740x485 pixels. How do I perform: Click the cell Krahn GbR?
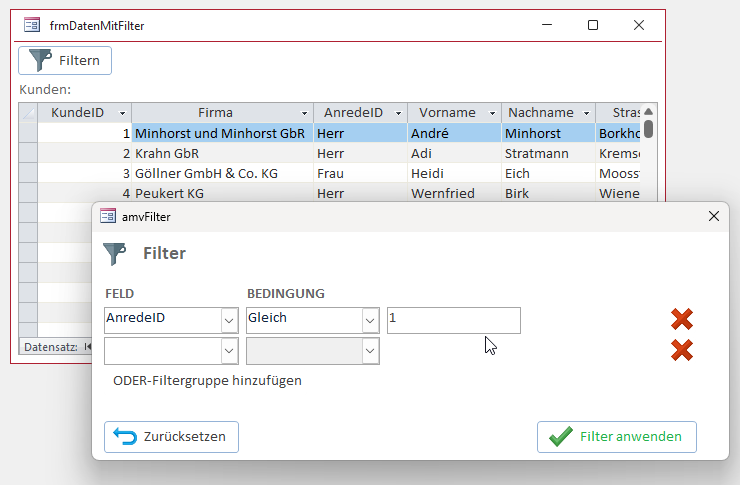pyautogui.click(x=222, y=153)
